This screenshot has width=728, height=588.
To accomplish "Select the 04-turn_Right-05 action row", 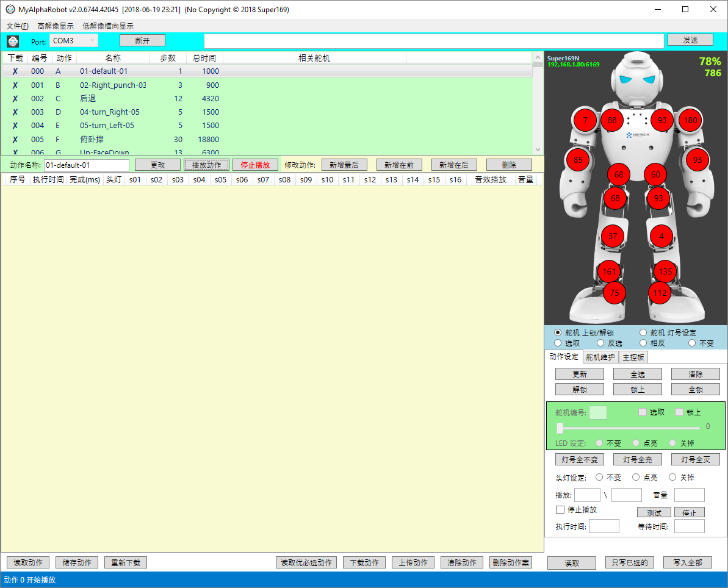I will (x=267, y=112).
